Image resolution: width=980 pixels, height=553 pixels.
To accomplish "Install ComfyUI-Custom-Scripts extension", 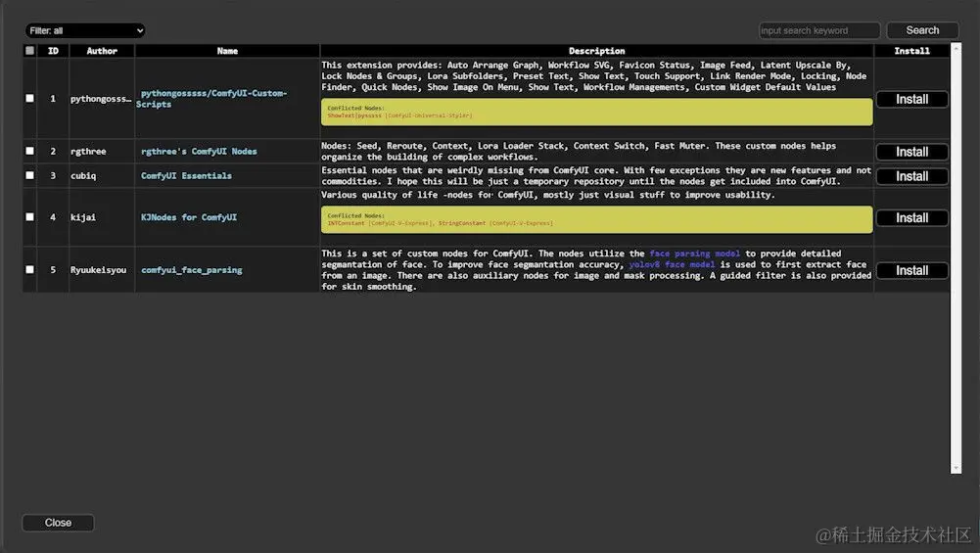I will pyautogui.click(x=911, y=100).
